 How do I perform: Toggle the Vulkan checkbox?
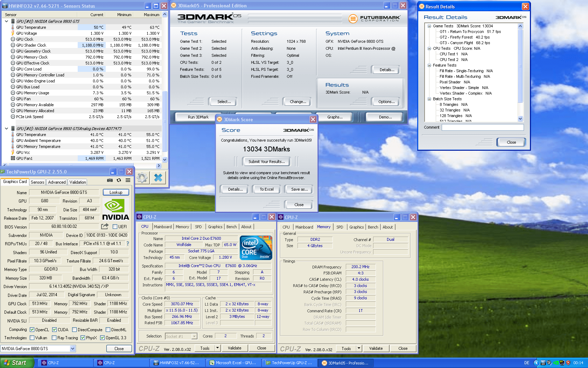point(32,338)
